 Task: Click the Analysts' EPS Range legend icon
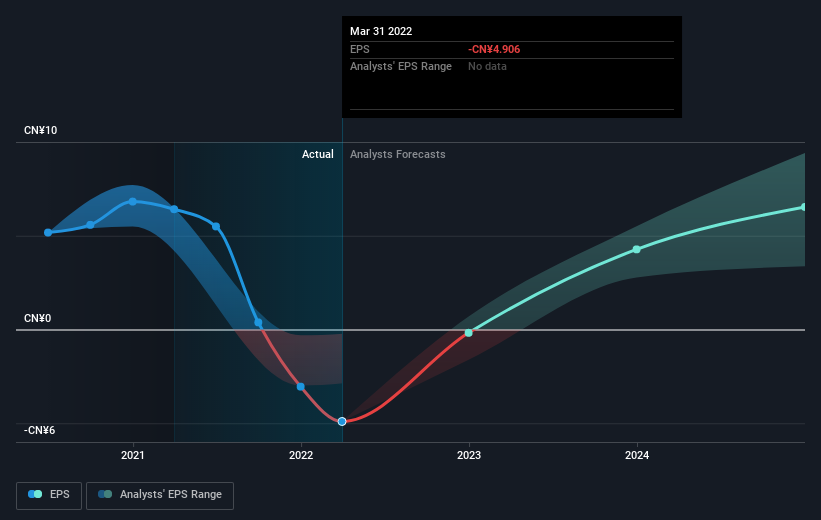[x=105, y=494]
